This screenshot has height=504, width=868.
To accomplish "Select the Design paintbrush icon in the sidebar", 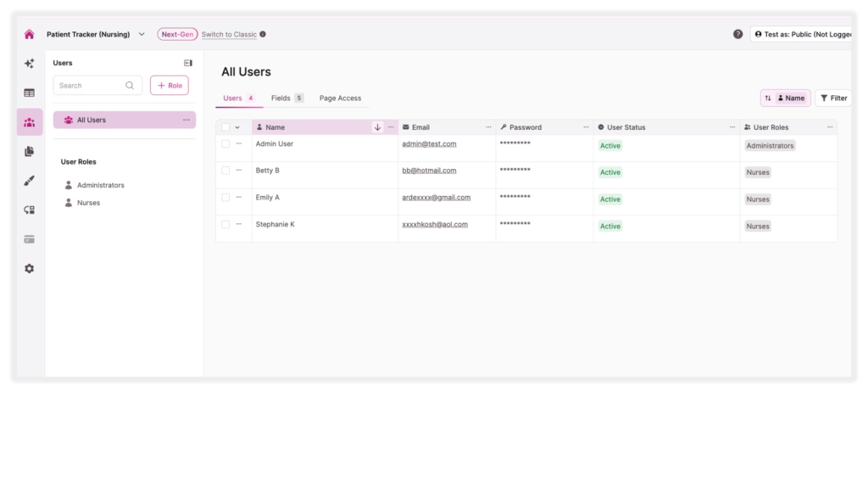I will 29,180.
